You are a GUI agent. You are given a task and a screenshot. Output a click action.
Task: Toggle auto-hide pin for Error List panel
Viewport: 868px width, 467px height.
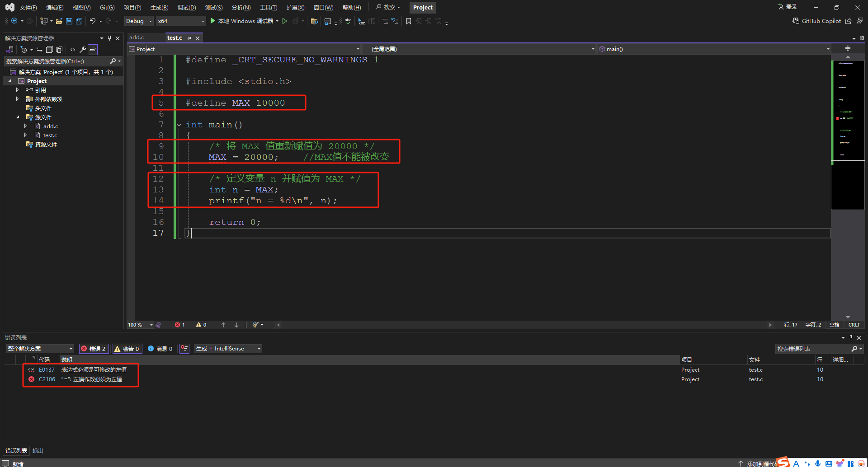tap(851, 337)
